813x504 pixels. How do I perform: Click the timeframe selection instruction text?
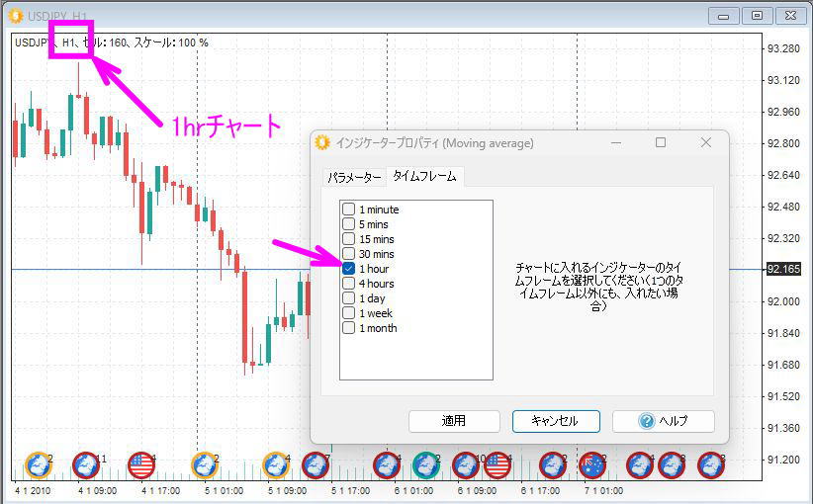tap(598, 287)
